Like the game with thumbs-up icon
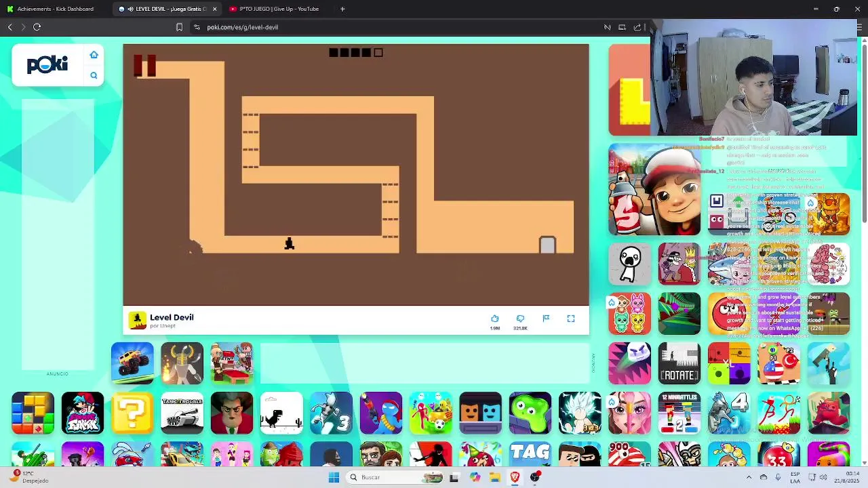 pyautogui.click(x=494, y=319)
